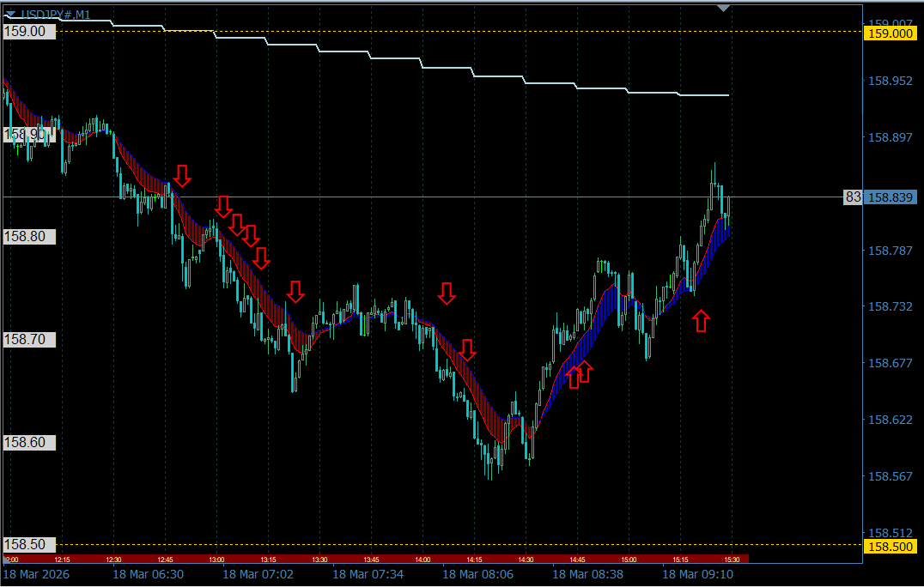Click the triangle icon beside USDJPY#,M1 title
The image size is (924, 587).
pos(10,15)
